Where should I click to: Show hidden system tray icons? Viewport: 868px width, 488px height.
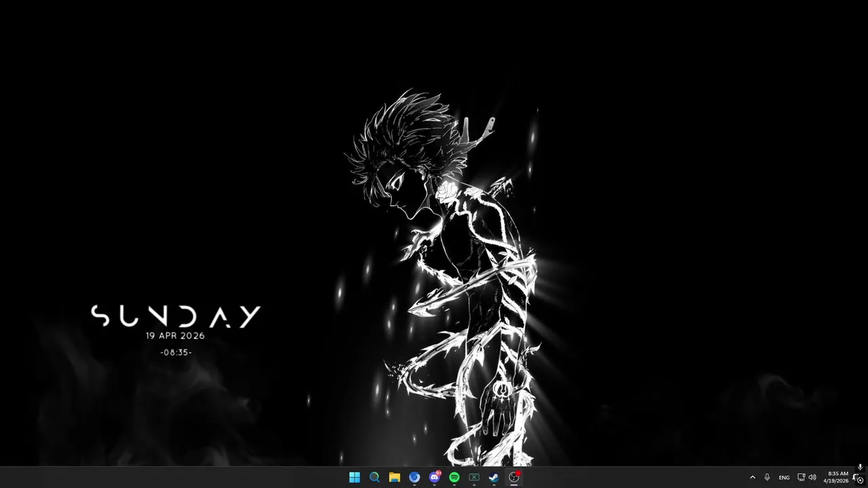click(752, 477)
